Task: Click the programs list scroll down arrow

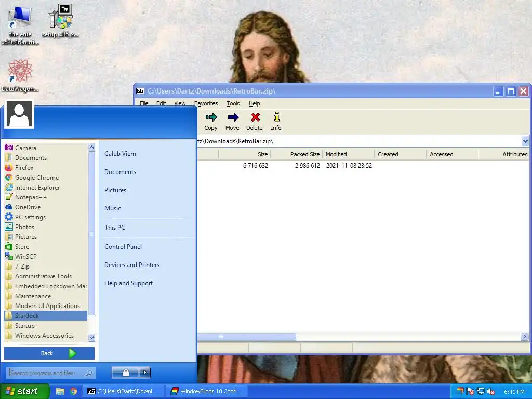Action: (91, 337)
